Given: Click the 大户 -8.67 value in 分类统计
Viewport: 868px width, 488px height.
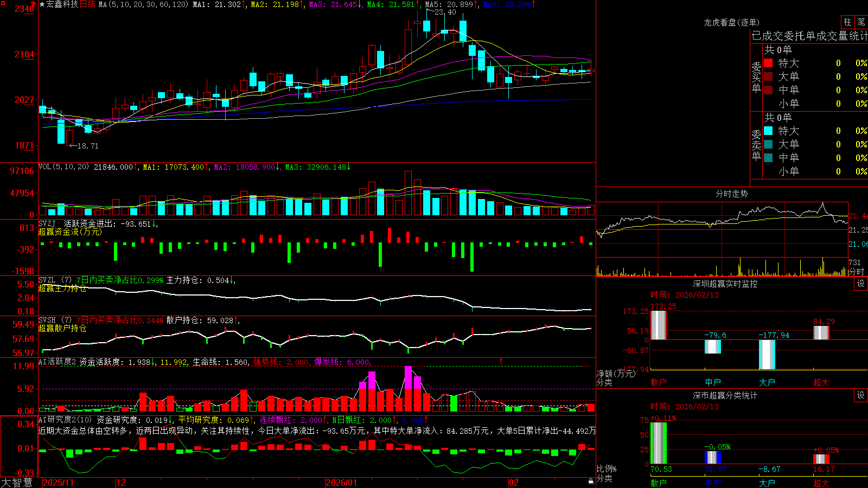Looking at the screenshot, I should [769, 469].
